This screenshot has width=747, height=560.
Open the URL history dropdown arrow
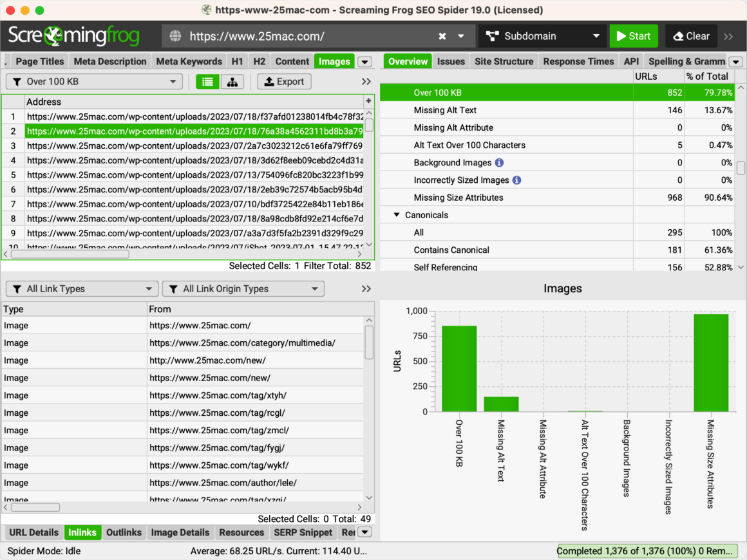click(460, 36)
